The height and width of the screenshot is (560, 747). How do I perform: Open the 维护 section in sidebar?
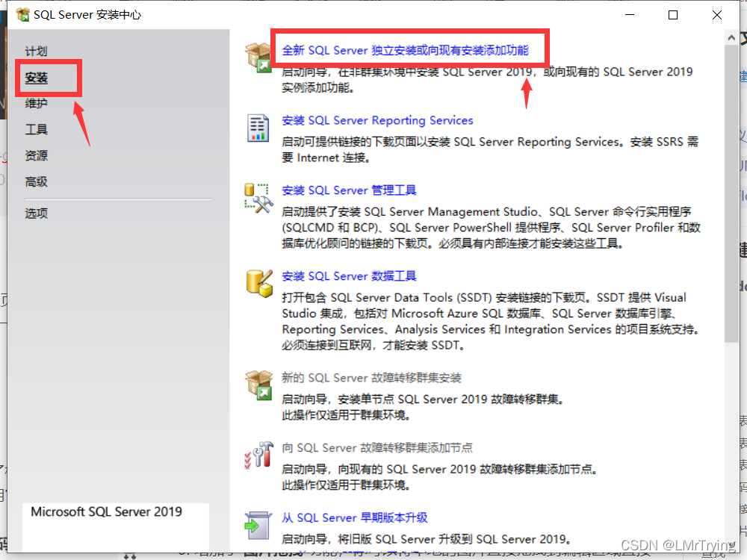tap(36, 103)
